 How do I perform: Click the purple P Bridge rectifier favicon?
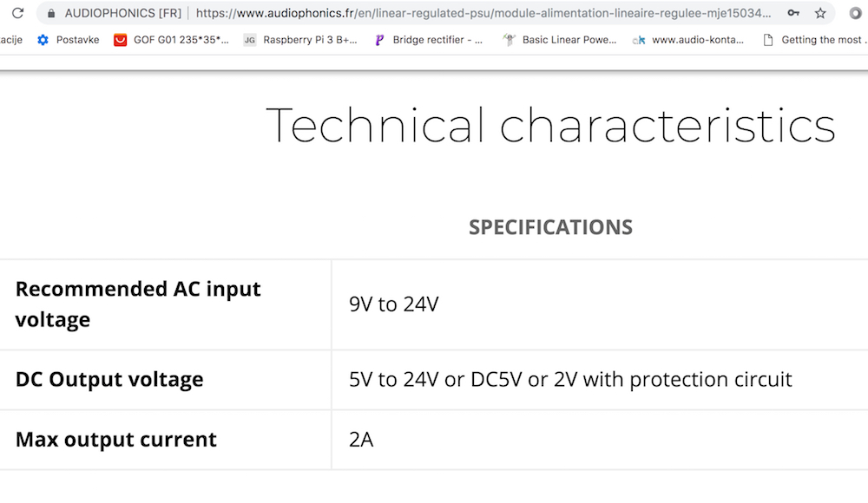tap(379, 40)
